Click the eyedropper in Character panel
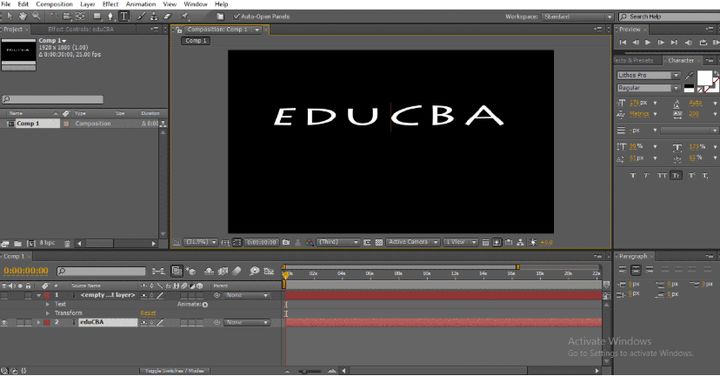The image size is (720, 376). pyautogui.click(x=689, y=75)
